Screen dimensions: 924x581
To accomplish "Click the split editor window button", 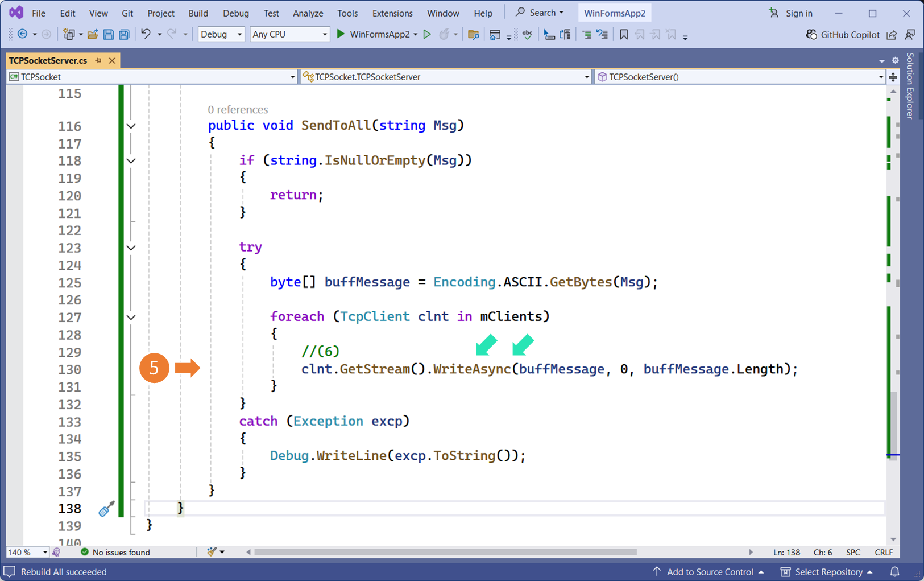I will tap(893, 77).
